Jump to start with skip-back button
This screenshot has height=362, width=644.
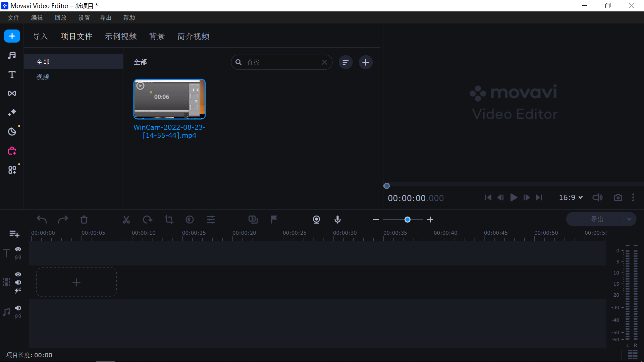click(x=488, y=198)
